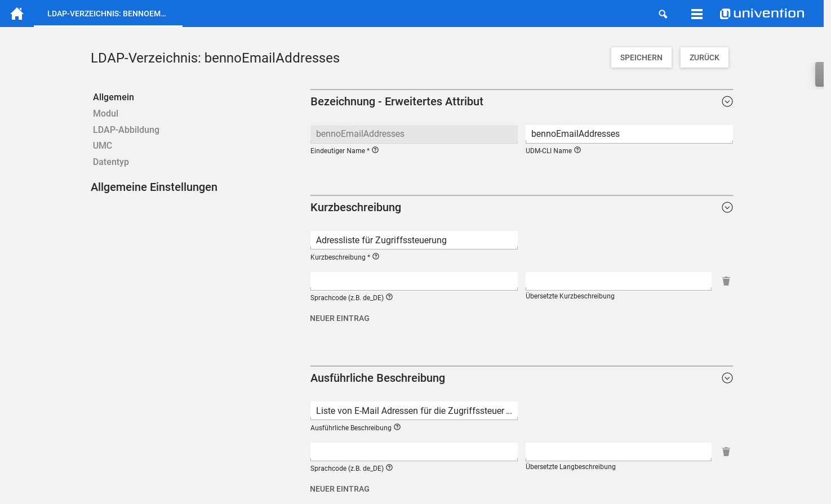Show help for Ausführliche Beschreibung field
Screen dimensions: 831x504
point(397,427)
